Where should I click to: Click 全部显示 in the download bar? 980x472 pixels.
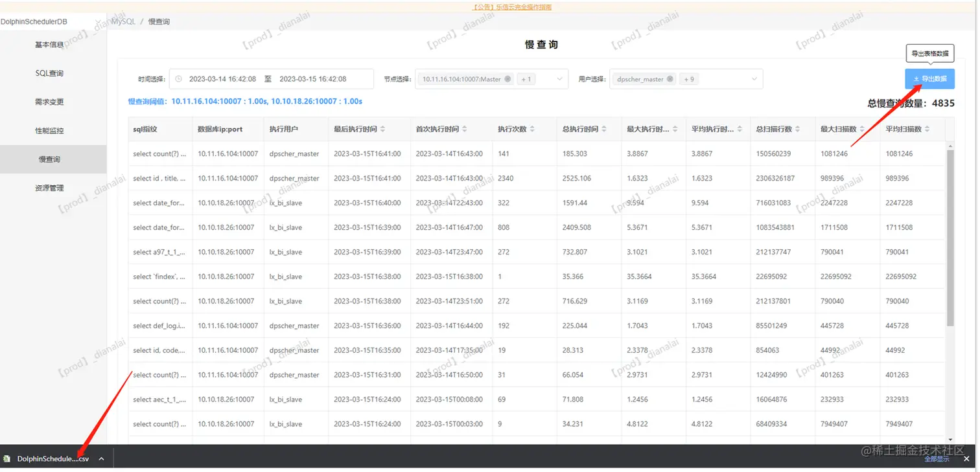coord(937,459)
